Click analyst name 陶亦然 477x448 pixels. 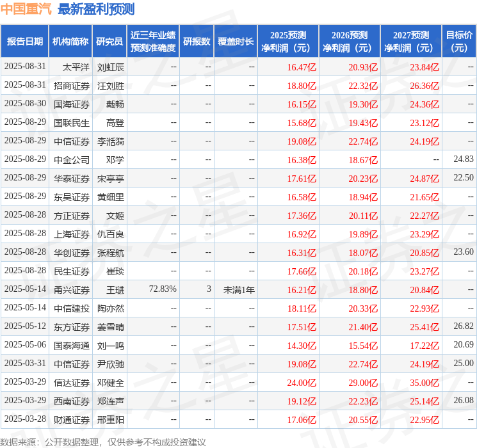[x=110, y=308]
